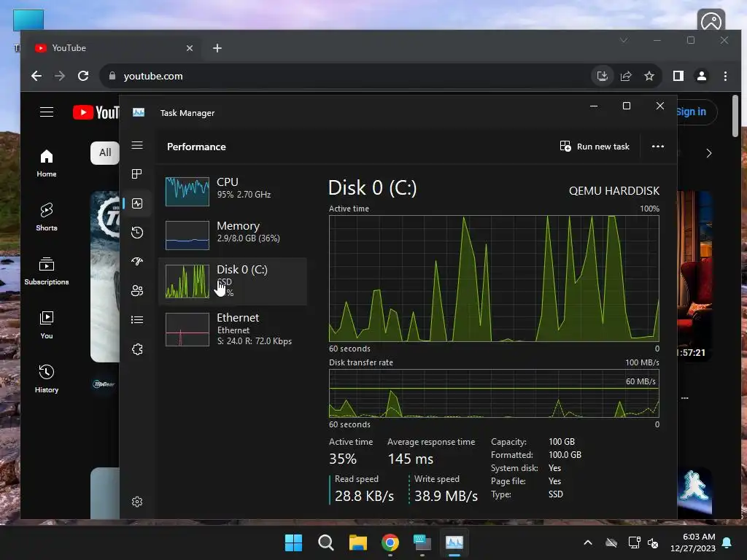
Task: Click the YouTube Sign in button
Action: point(691,112)
